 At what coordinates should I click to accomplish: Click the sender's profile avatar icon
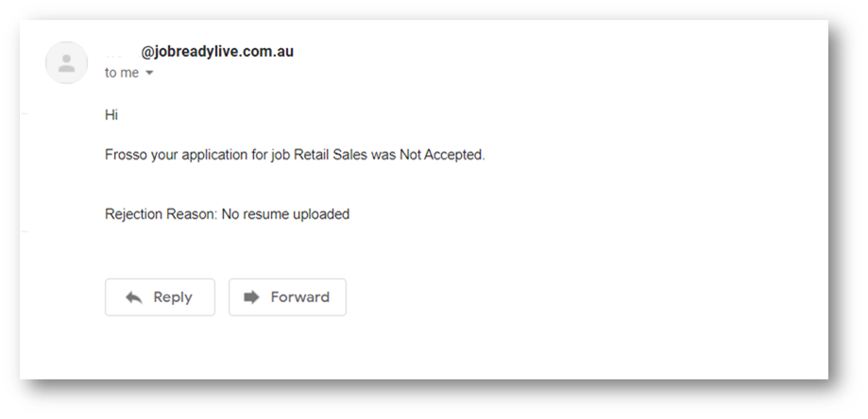click(x=67, y=63)
